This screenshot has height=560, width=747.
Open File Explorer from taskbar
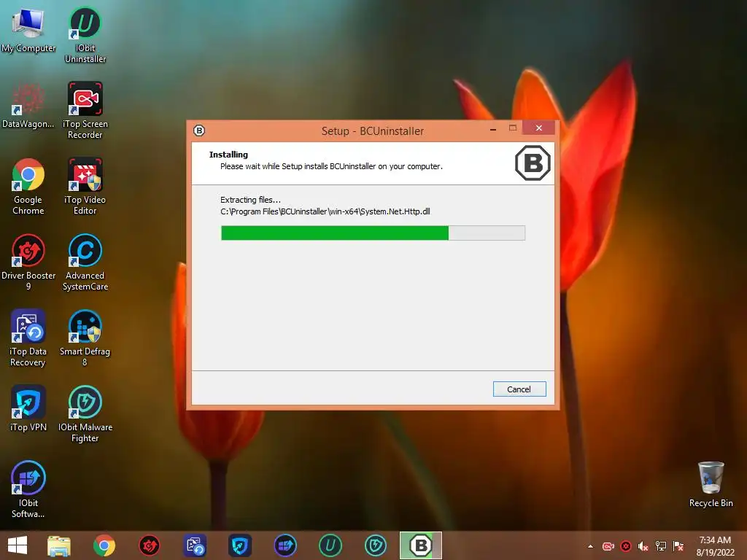click(x=59, y=545)
